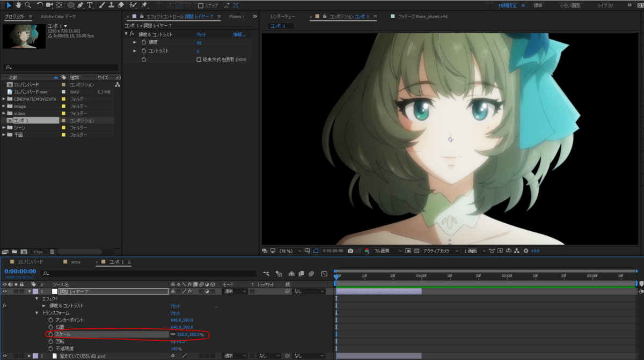This screenshot has width=644, height=360.
Task: Toggle the アンカーポイント stopwatch in timeline
Action: (x=51, y=320)
